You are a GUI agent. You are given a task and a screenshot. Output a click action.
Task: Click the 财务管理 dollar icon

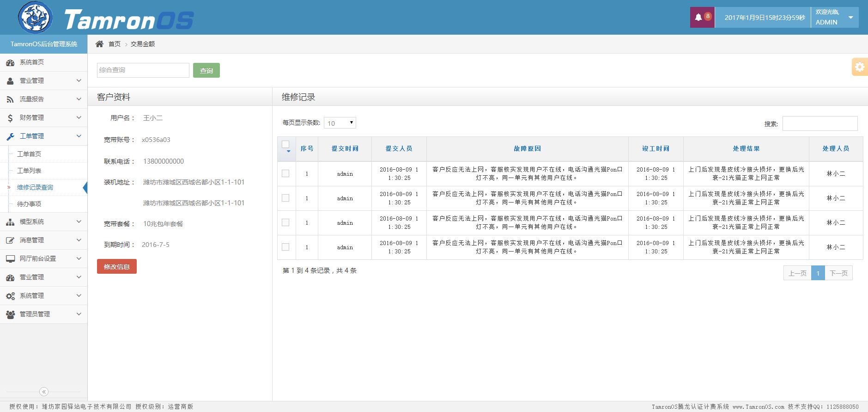coord(10,118)
